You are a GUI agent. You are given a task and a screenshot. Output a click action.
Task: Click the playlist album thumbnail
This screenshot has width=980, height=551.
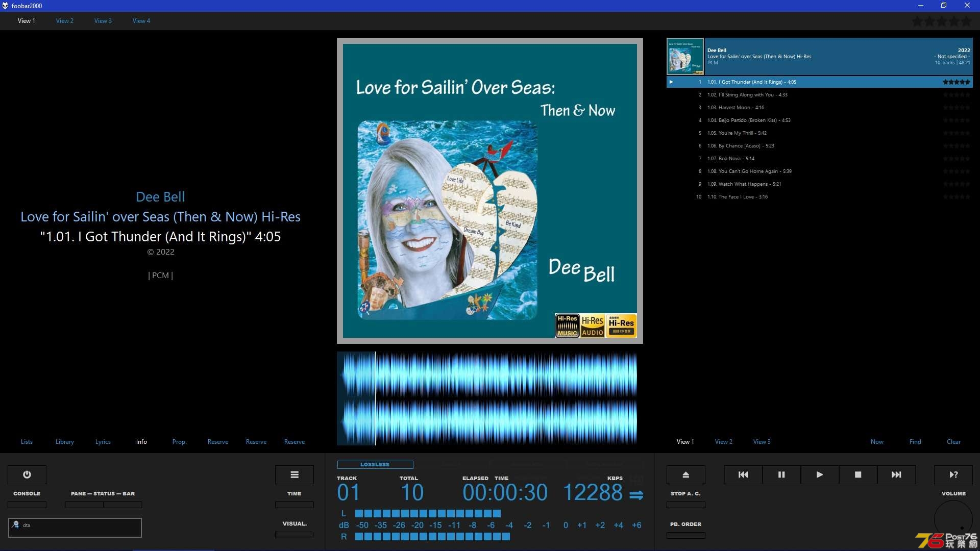[x=685, y=56]
